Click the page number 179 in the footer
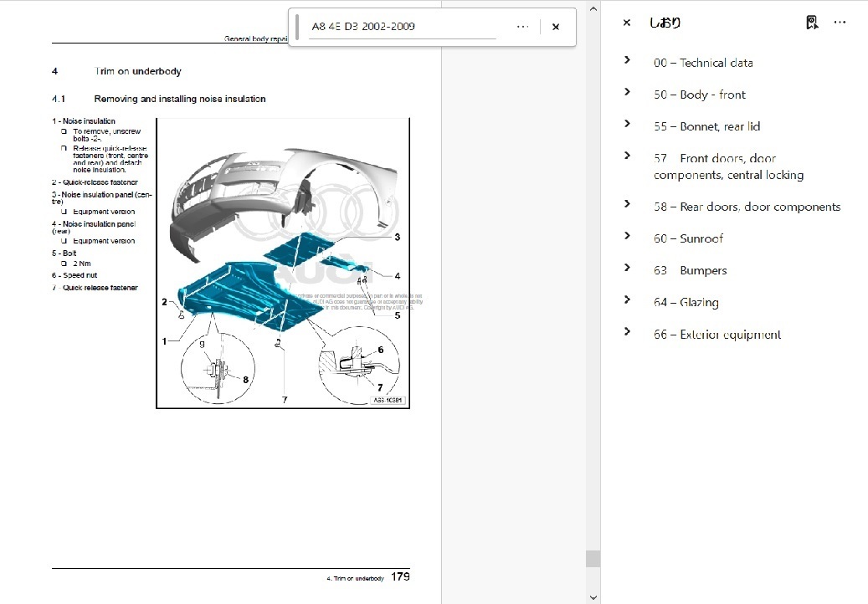The width and height of the screenshot is (868, 604). point(400,577)
